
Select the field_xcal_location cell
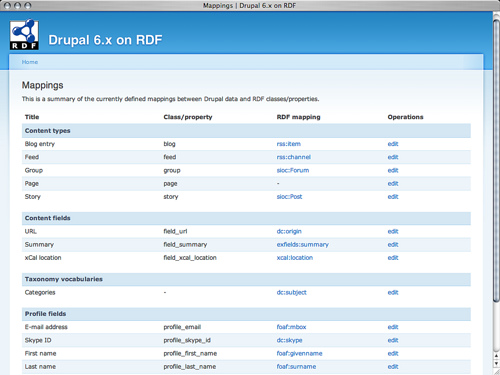click(190, 258)
